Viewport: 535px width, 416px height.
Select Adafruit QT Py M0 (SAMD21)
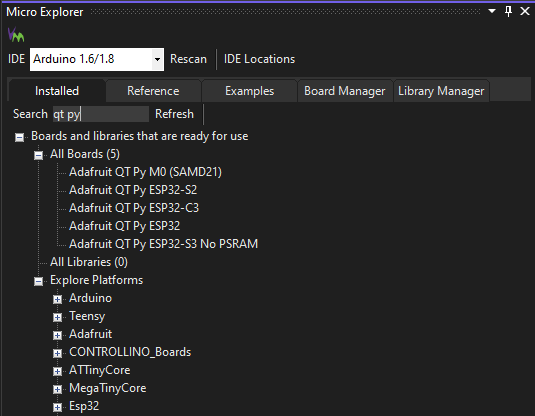(x=145, y=172)
